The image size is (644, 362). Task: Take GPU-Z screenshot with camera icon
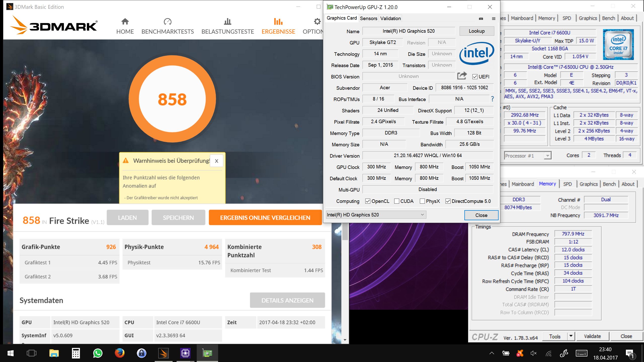(x=481, y=19)
